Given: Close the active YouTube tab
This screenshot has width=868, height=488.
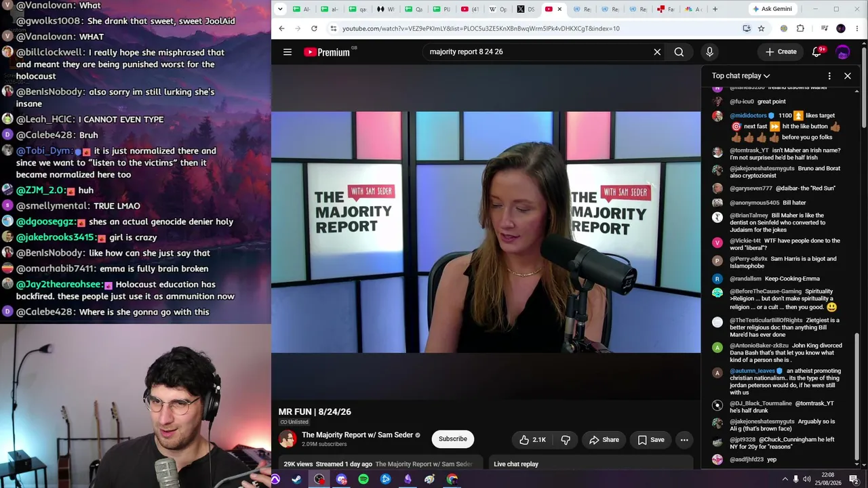Looking at the screenshot, I should click(559, 9).
